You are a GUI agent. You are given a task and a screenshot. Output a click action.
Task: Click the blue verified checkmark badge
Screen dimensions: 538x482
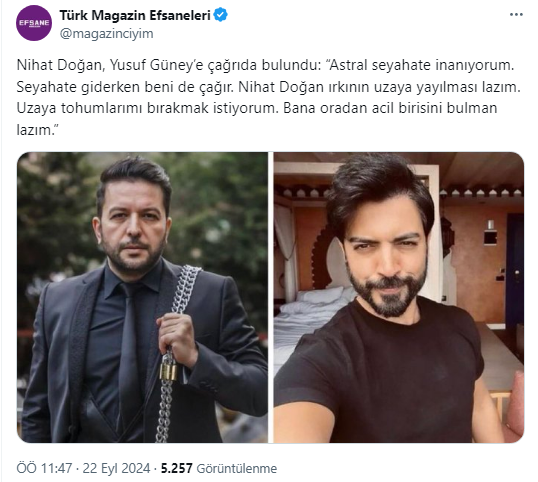coord(220,15)
